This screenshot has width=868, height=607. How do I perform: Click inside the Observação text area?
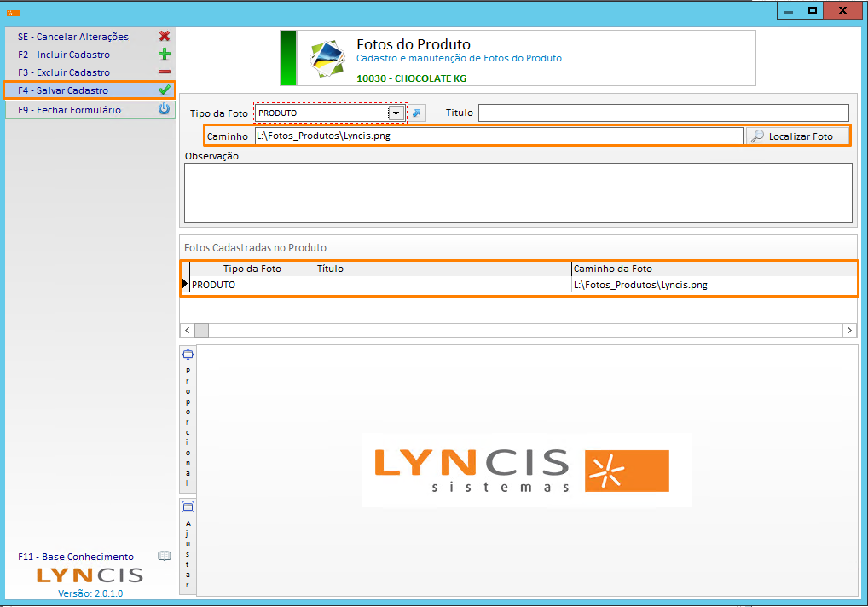[x=518, y=192]
